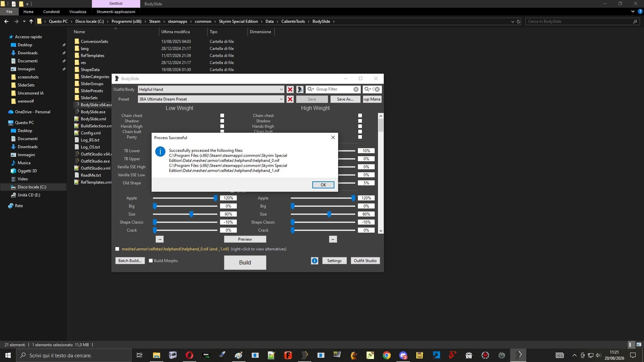Open the Outfit/Body dropdown showing Helpful Hand
Viewport: 644px width, 362px height.
point(211,89)
